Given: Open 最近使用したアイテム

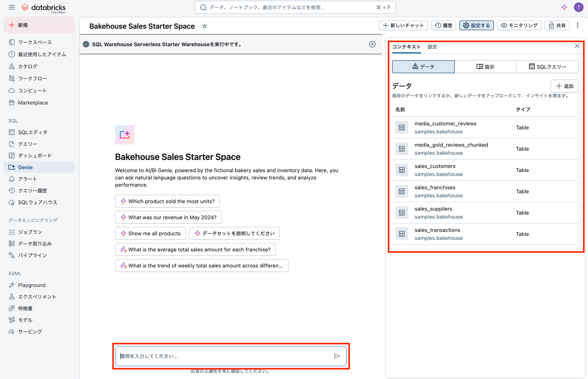Looking at the screenshot, I should [x=39, y=54].
